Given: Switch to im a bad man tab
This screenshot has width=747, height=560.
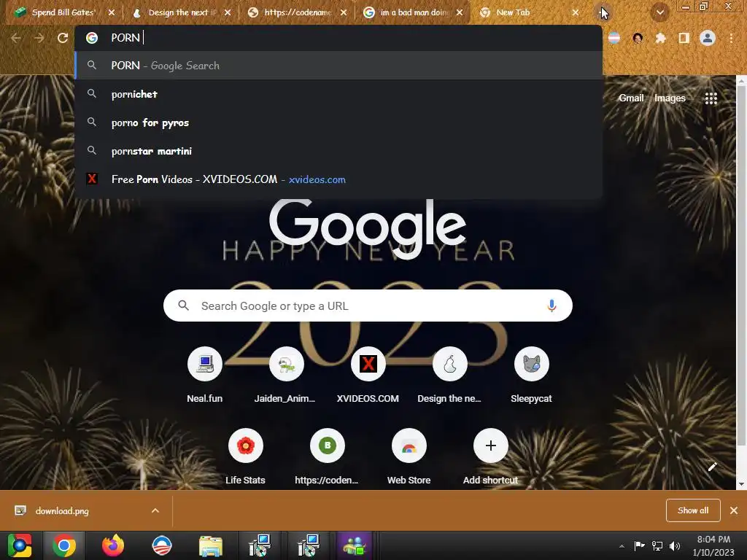Looking at the screenshot, I should pyautogui.click(x=413, y=12).
